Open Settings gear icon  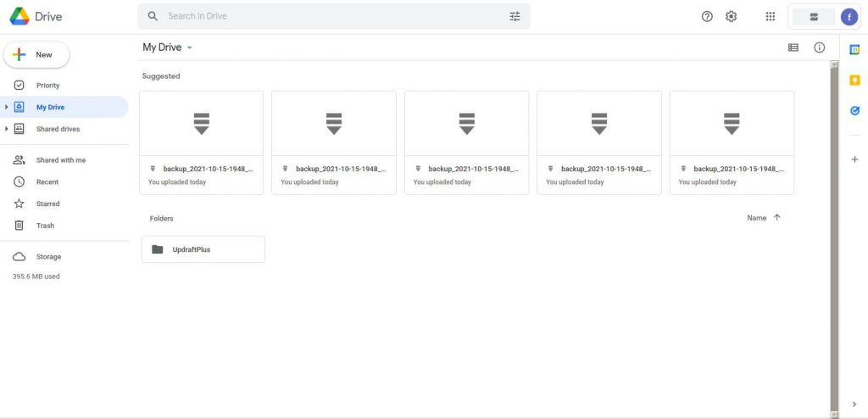point(732,16)
